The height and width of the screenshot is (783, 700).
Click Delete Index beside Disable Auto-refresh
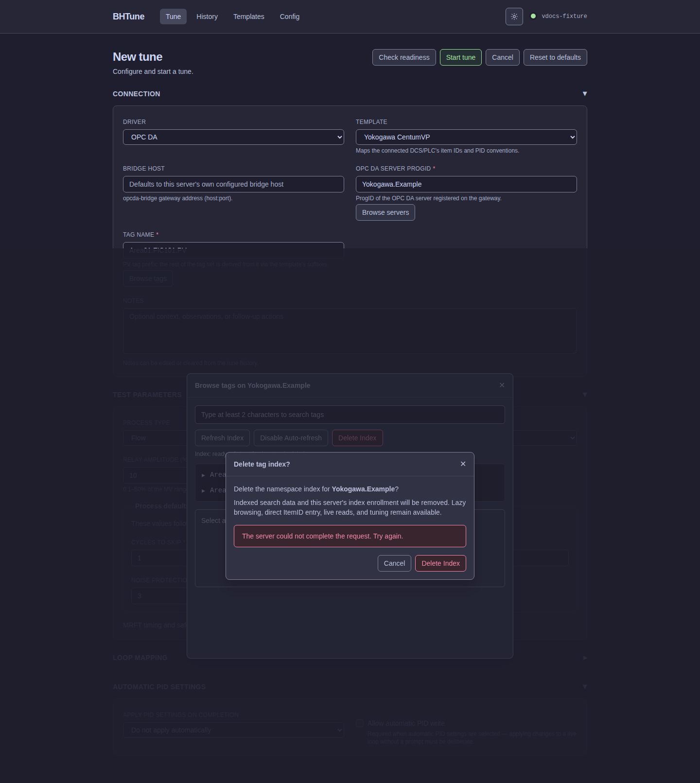pos(357,438)
